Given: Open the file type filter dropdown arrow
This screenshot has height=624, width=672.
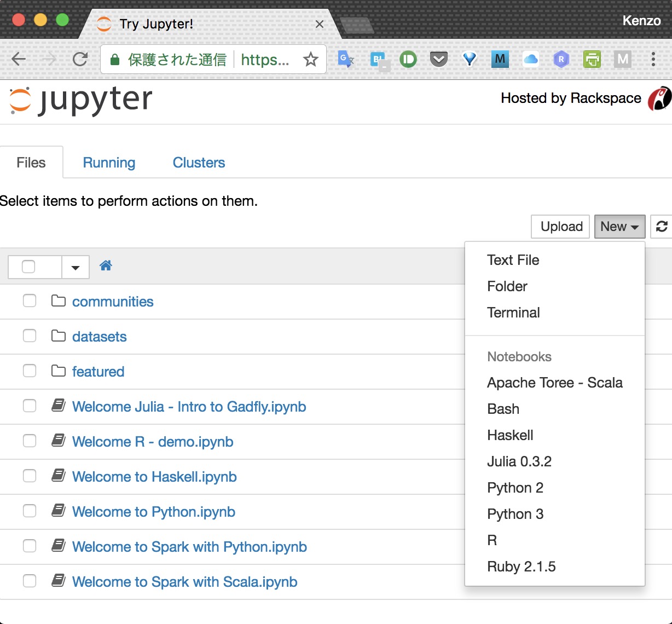Looking at the screenshot, I should click(x=75, y=267).
